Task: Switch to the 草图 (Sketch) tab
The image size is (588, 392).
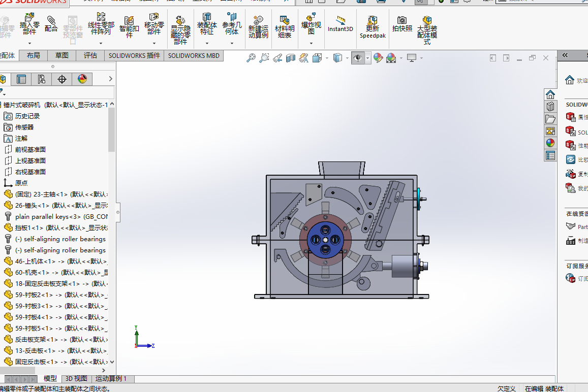Action: (62, 55)
